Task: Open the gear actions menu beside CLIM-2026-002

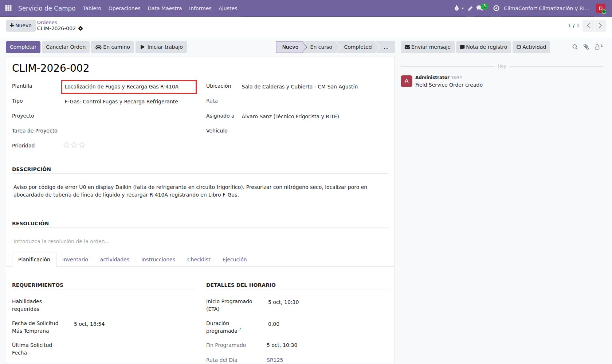Action: coord(81,28)
